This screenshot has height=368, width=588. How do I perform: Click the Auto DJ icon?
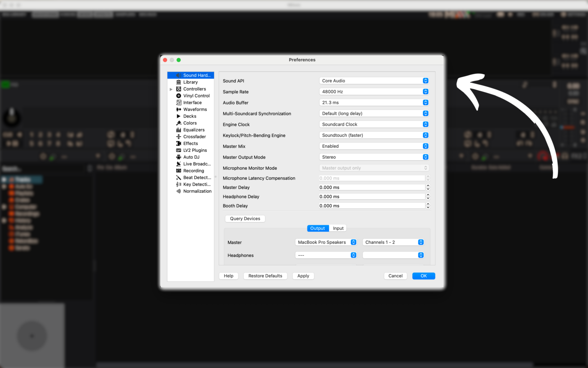coord(178,157)
